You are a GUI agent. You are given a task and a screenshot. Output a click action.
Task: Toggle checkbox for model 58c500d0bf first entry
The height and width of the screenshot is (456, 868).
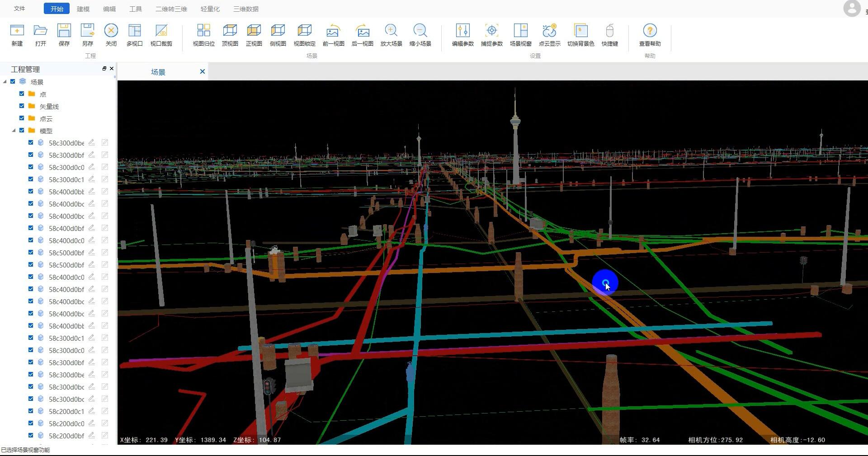31,253
